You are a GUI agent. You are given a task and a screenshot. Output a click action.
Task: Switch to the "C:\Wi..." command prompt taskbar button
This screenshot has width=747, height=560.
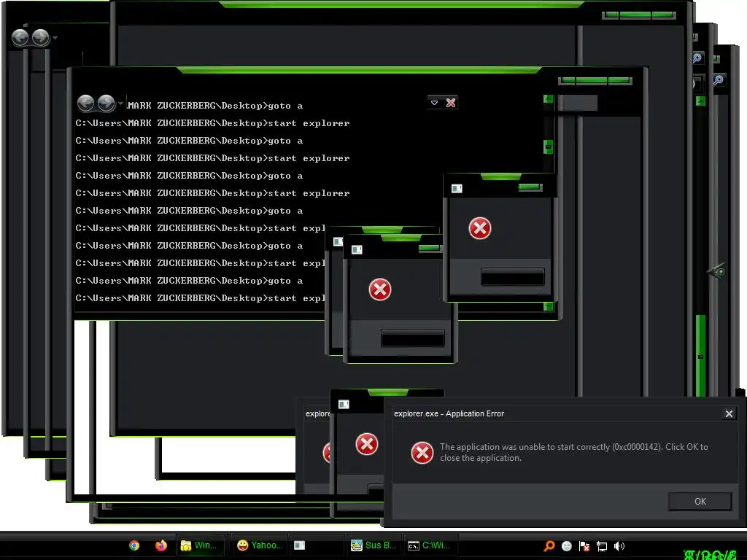click(430, 545)
